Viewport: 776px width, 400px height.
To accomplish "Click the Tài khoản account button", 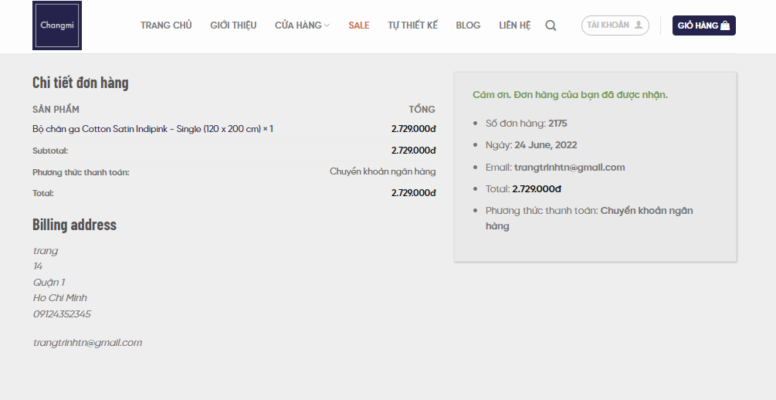I will pos(615,25).
